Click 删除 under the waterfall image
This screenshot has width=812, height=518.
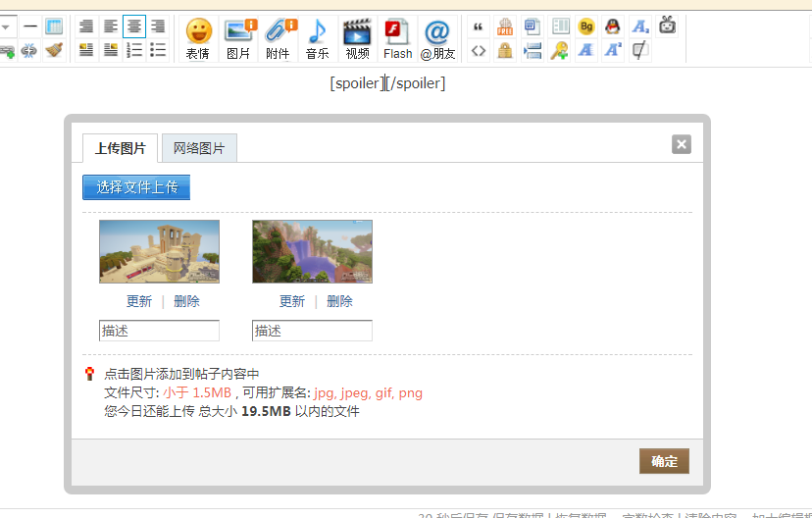click(x=339, y=301)
